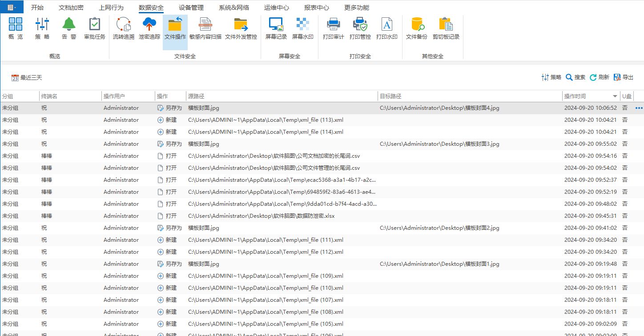Viewport: 644px width, 336px height.
Task: Click the 导出 export button
Action: pyautogui.click(x=624, y=77)
